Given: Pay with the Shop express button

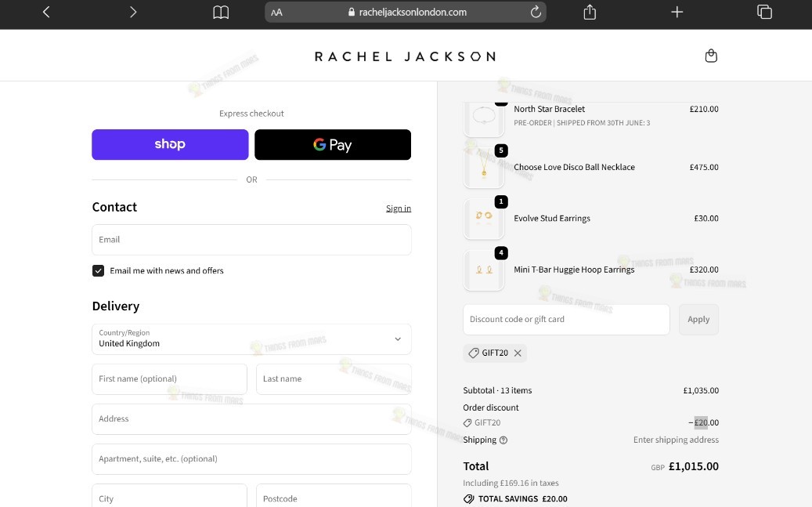Looking at the screenshot, I should 170,145.
